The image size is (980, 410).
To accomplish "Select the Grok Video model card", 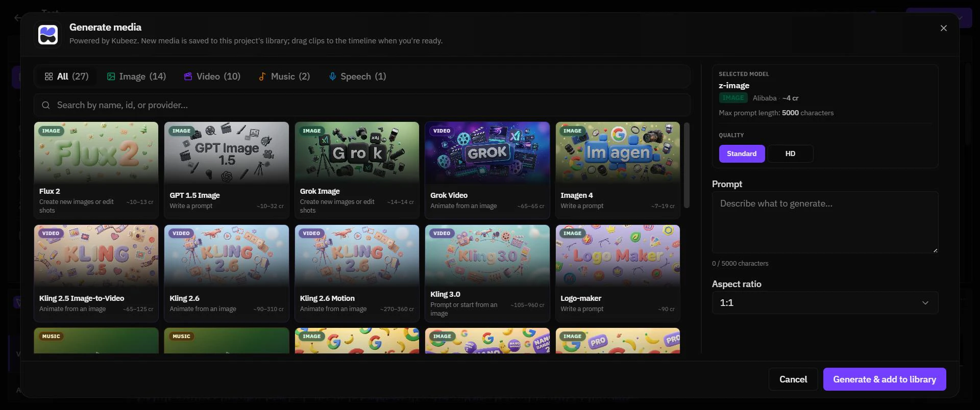I will (x=487, y=170).
